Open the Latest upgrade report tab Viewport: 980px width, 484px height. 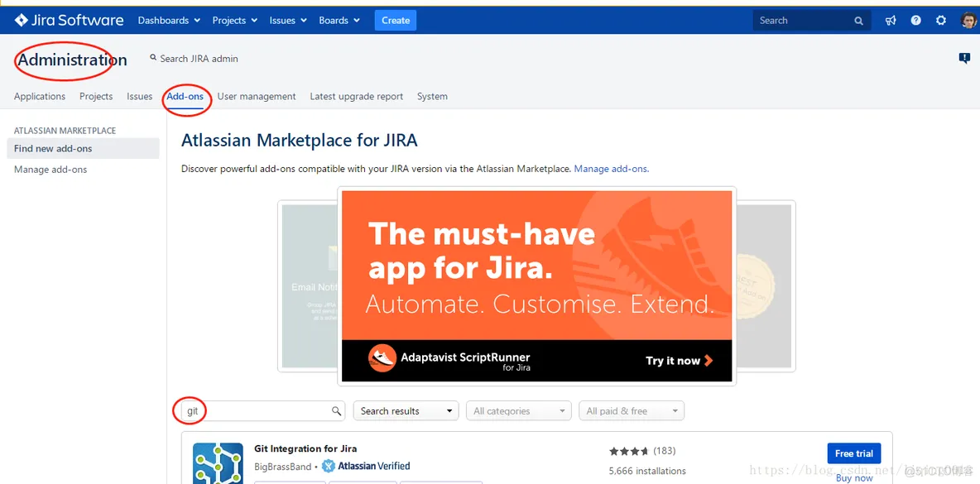(x=356, y=96)
